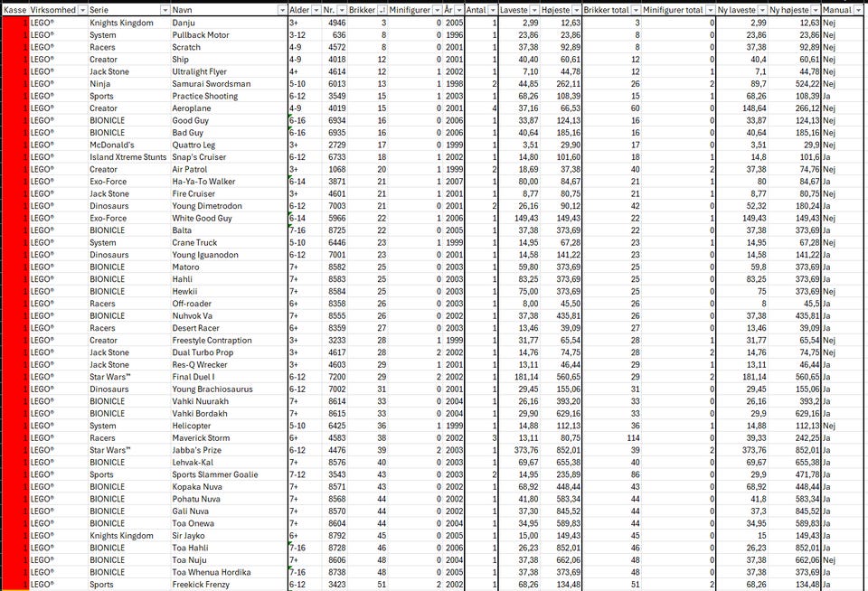This screenshot has width=868, height=591.
Task: Select the Kopaka Nuva name cell
Action: point(229,487)
